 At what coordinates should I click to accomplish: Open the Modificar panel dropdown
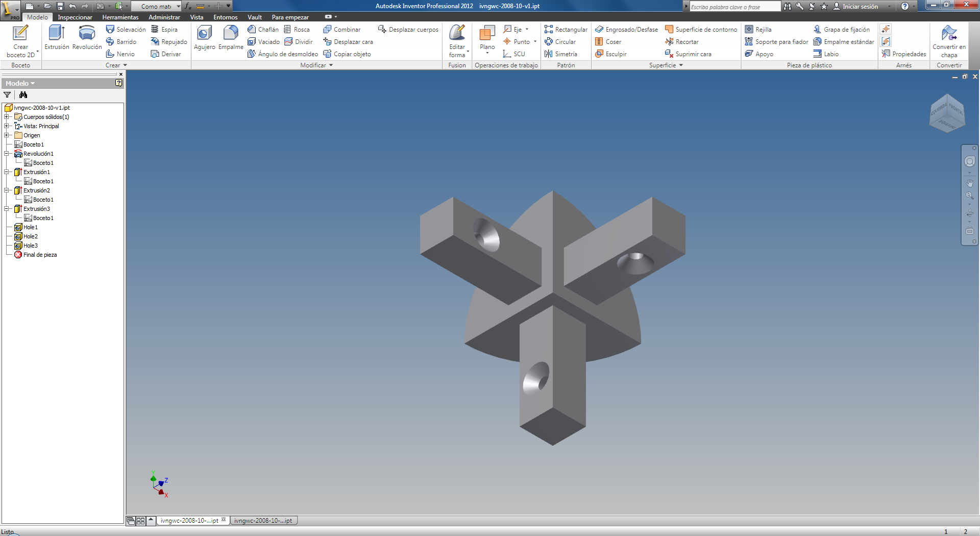[x=316, y=65]
